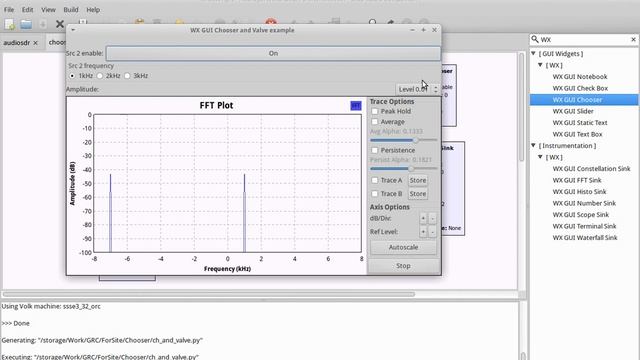Click the 'Generating:' ch_and_valve.py console line

(x=102, y=340)
